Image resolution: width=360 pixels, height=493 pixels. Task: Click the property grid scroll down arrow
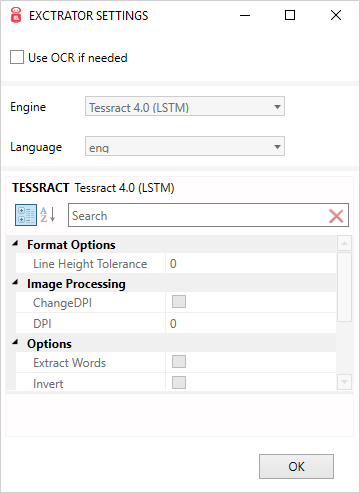tap(344, 382)
